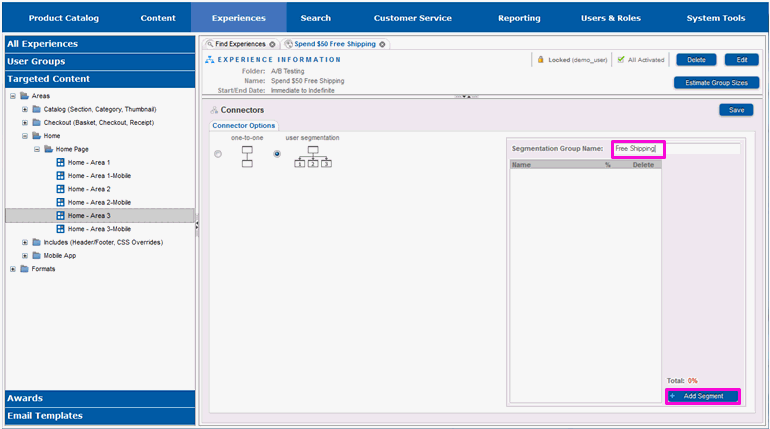
Task: Click the Edit button
Action: tap(742, 60)
